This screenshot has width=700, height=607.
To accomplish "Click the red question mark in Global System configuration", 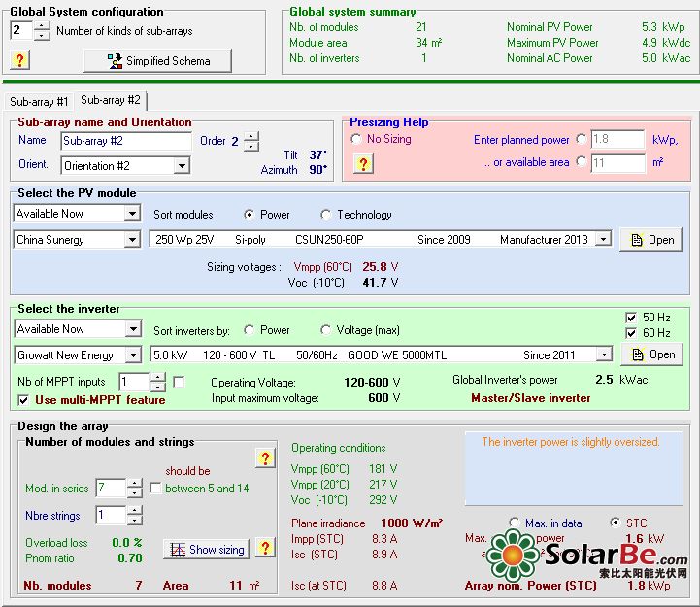I will coord(21,60).
